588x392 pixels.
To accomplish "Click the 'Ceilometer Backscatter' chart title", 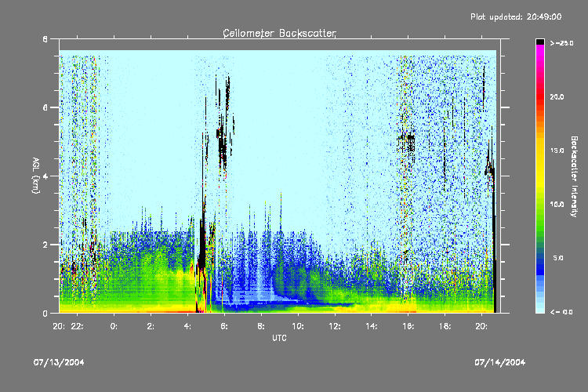I will pos(279,34).
